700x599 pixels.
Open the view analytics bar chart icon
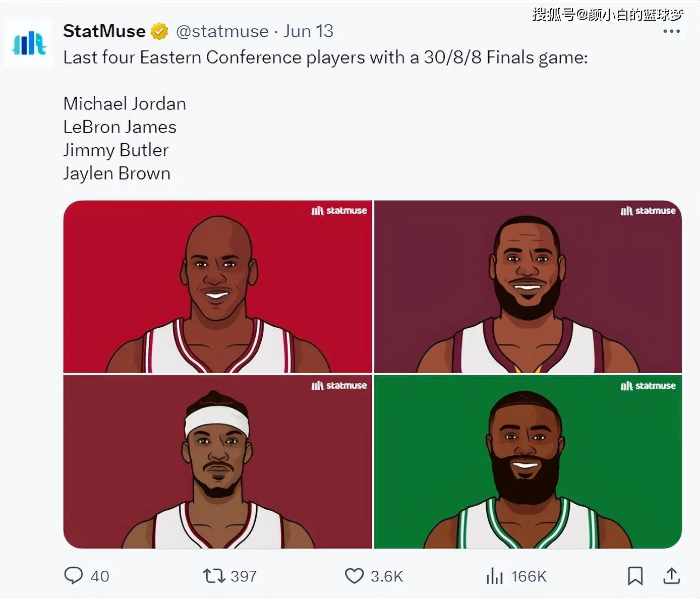tap(495, 576)
